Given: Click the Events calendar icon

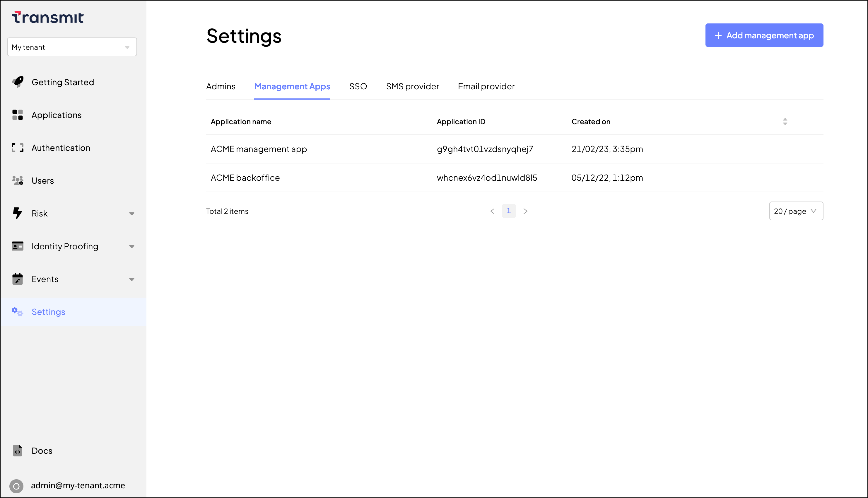Looking at the screenshot, I should [18, 279].
